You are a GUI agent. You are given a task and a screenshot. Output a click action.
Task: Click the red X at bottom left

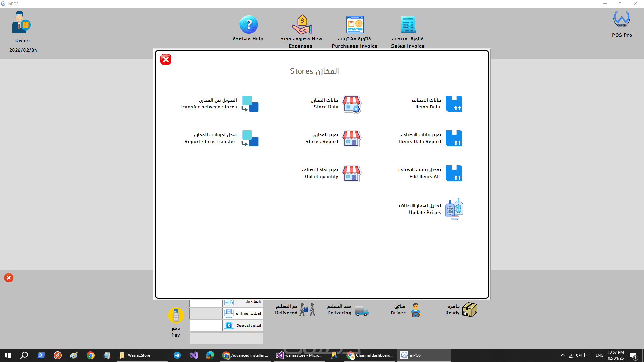click(x=9, y=278)
